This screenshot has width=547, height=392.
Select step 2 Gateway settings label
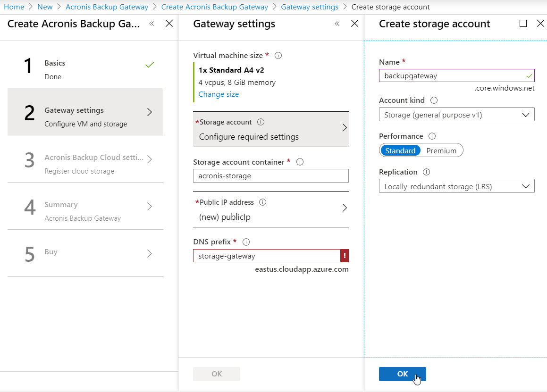74,110
